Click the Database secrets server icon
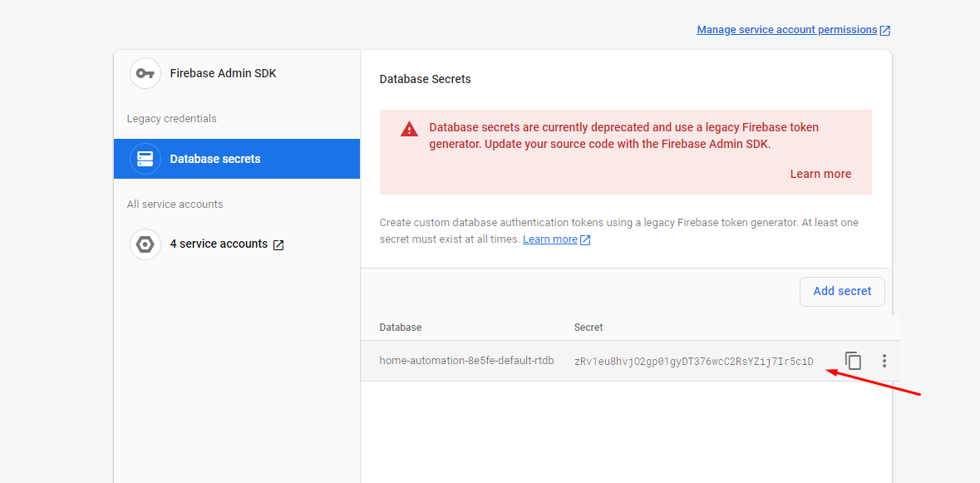 [x=145, y=159]
